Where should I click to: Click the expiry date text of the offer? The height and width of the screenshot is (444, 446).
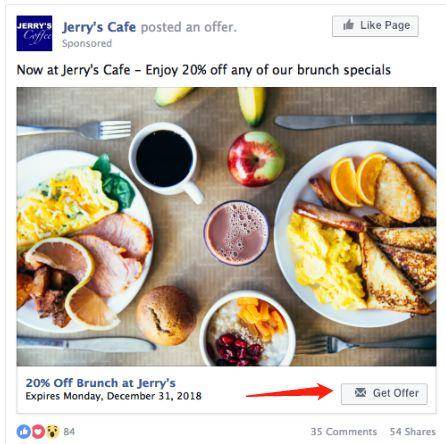coord(113,396)
